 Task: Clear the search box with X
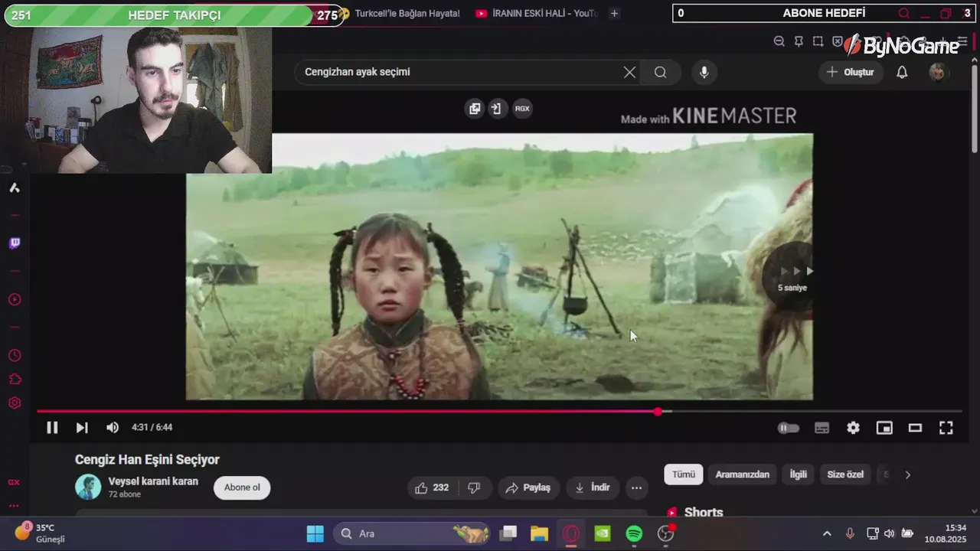[x=629, y=72]
